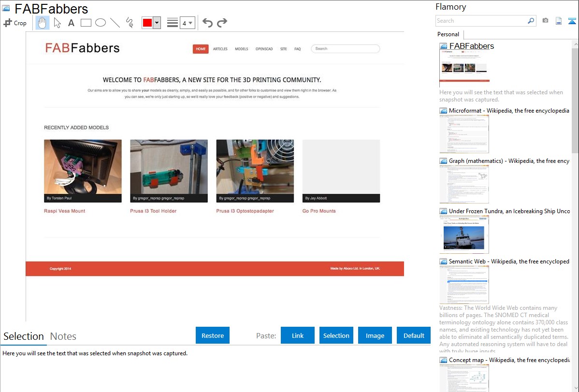Open the Under Frozen Tundra snapshot thumbnail
Screen dimensions: 579x392
coord(464,234)
